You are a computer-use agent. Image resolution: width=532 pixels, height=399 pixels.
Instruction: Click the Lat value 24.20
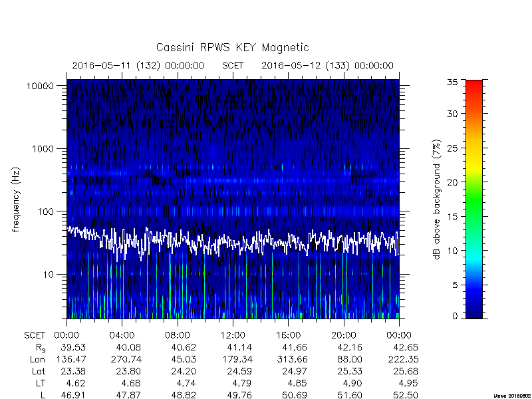click(184, 372)
